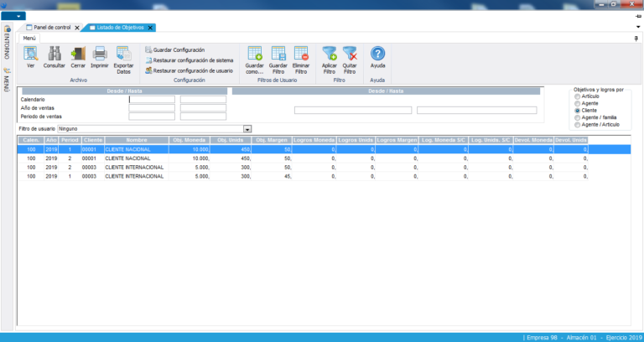Screen dimensions: 644x342
Task: Click the Guardar como filter icon
Action: 254,54
